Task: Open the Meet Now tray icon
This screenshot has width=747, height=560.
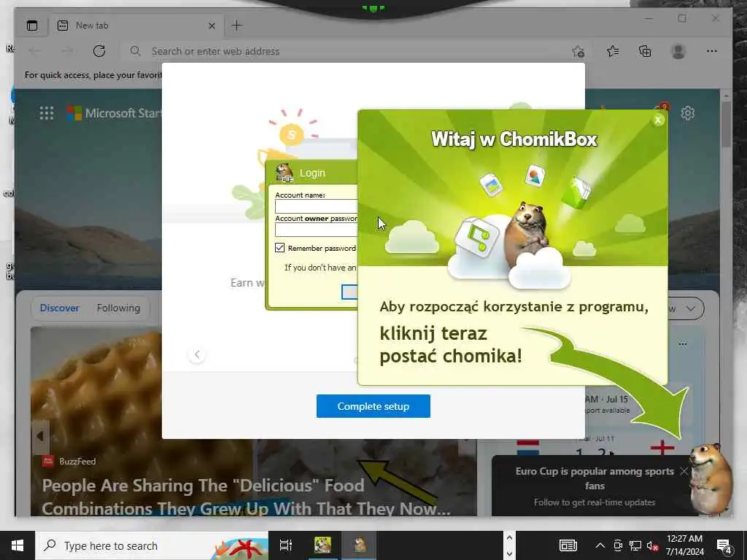Action: click(x=618, y=545)
